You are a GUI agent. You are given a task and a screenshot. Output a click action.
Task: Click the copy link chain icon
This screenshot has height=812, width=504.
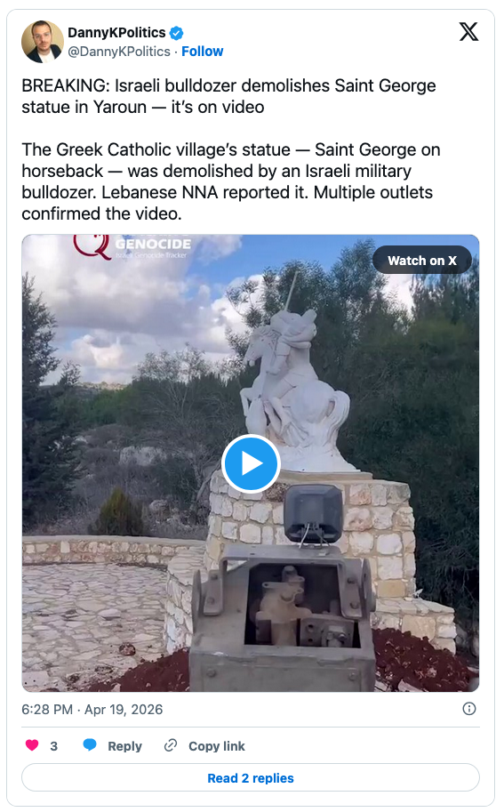pyautogui.click(x=171, y=745)
